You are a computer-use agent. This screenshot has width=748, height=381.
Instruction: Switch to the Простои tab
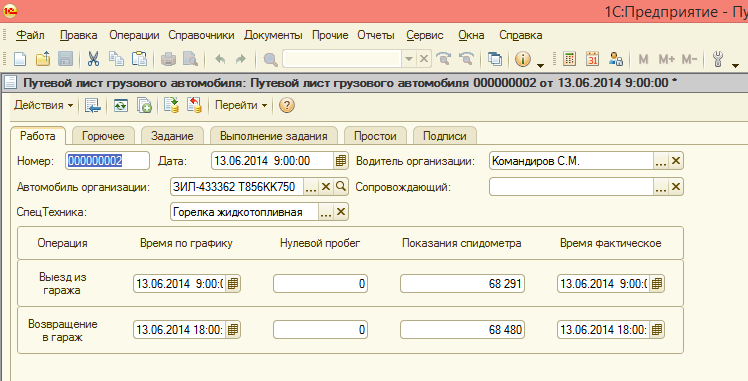click(x=375, y=136)
